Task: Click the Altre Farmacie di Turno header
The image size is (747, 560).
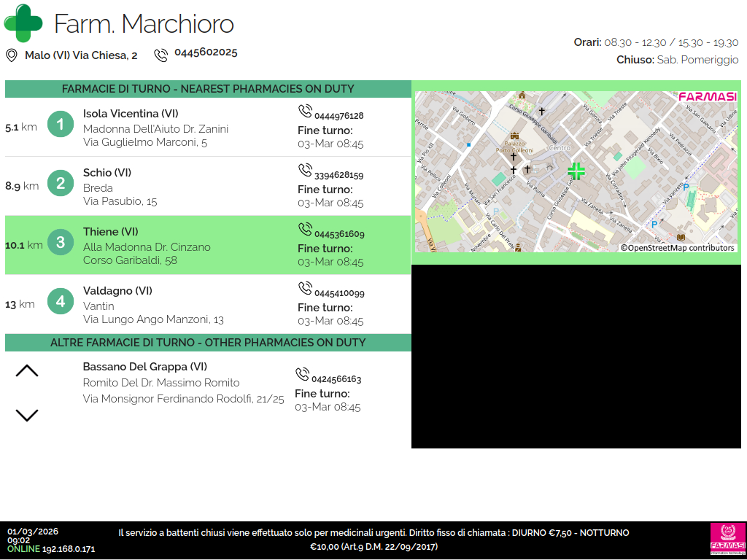Action: tap(208, 343)
